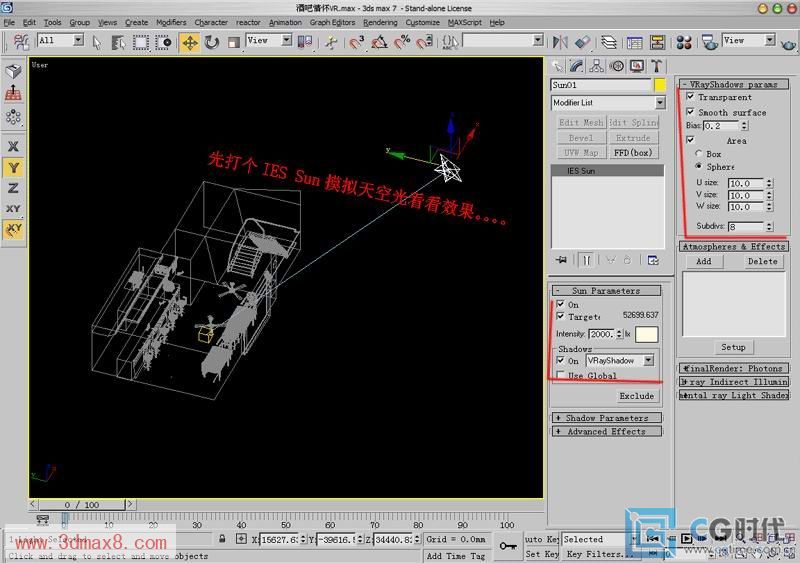
Task: Toggle Targeted checkbox for sun
Action: point(560,316)
